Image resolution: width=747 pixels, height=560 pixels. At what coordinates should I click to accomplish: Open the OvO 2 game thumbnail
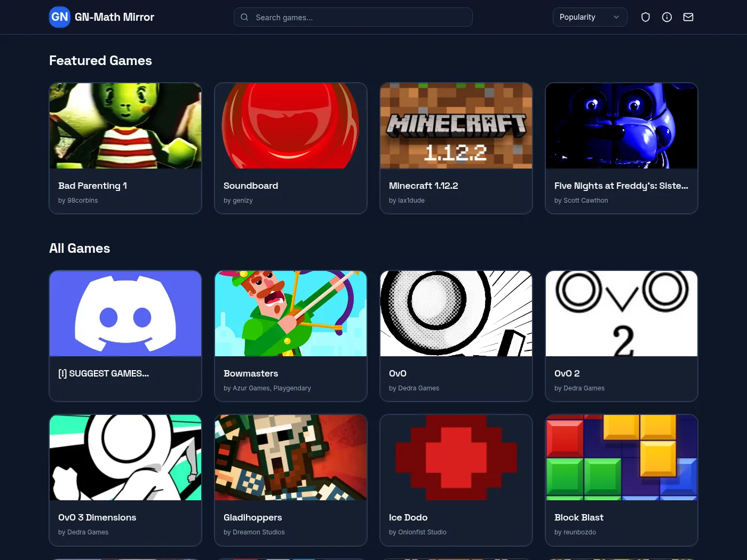(x=622, y=314)
